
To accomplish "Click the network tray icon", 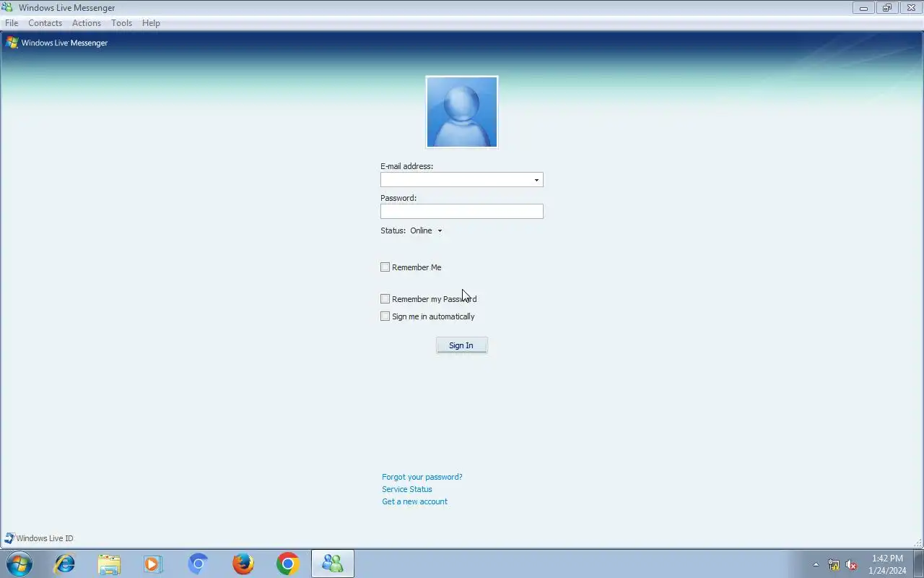I will pos(834,565).
